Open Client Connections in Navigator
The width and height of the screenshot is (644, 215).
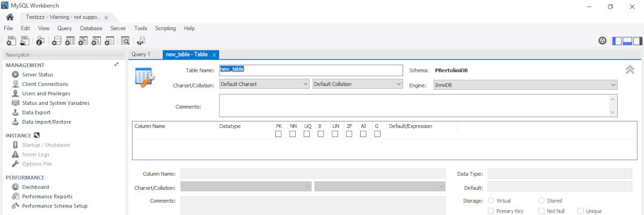pyautogui.click(x=45, y=84)
